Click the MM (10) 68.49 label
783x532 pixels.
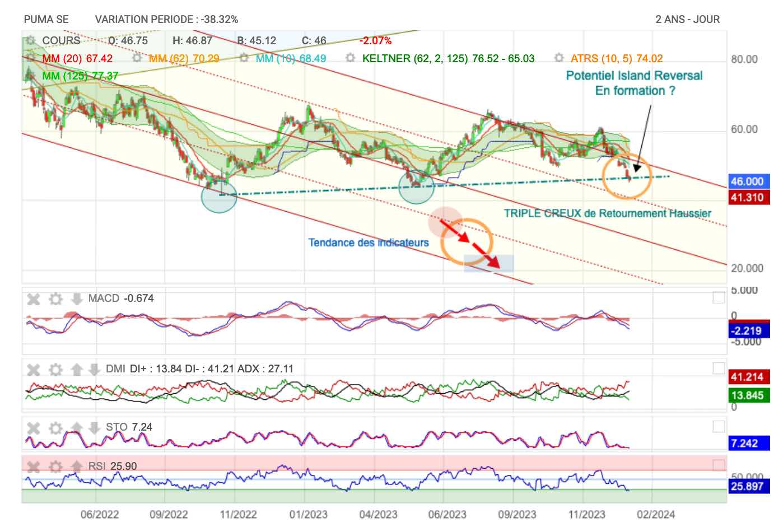(291, 58)
